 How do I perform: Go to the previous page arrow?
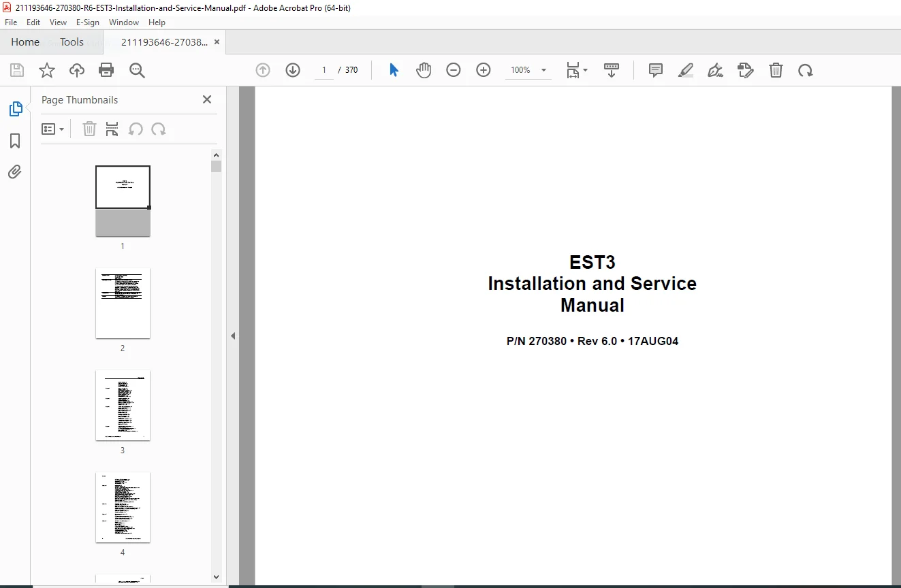point(263,70)
